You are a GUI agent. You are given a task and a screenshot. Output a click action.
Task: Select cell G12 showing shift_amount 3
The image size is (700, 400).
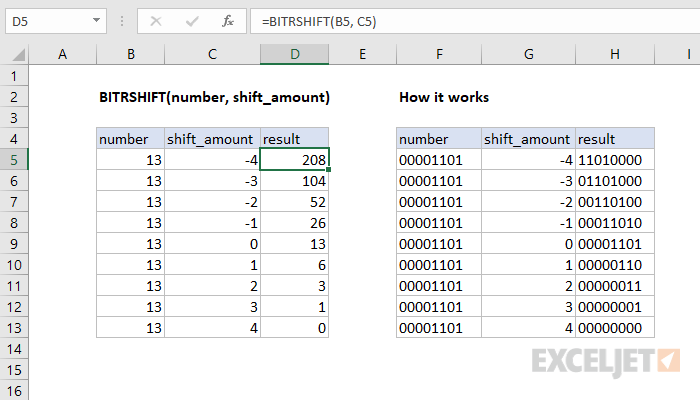pos(529,307)
